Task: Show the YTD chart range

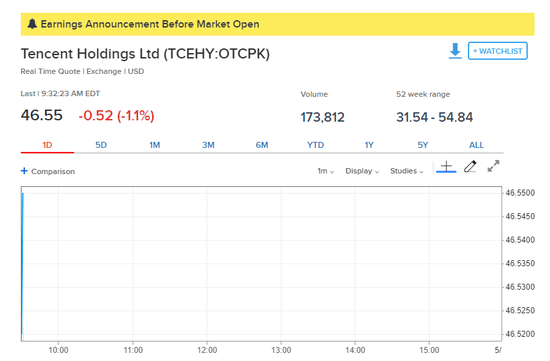Action: [x=316, y=145]
